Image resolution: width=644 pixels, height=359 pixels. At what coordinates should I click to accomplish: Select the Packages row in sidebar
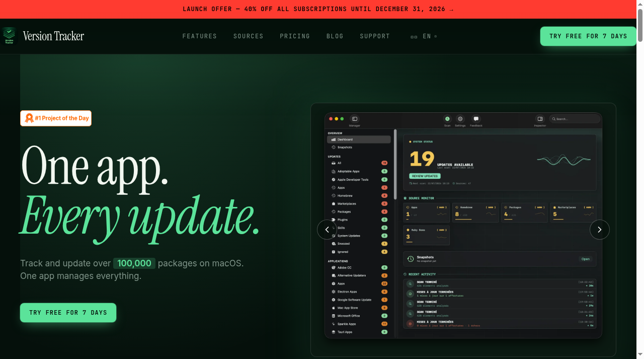[x=359, y=211]
